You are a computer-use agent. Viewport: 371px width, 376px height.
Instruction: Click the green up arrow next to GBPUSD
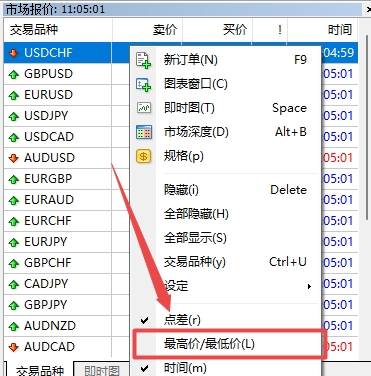click(x=14, y=74)
